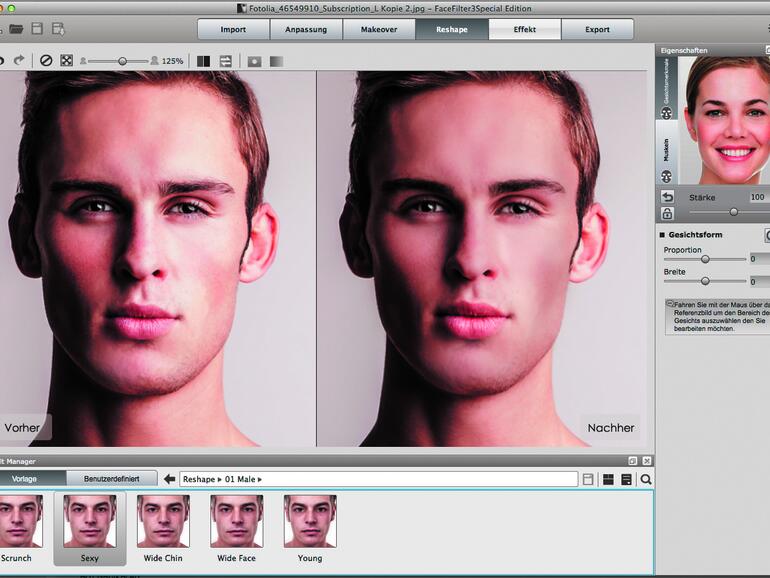
Task: Expand the 01 Male breadcrumb arrow
Action: [259, 480]
